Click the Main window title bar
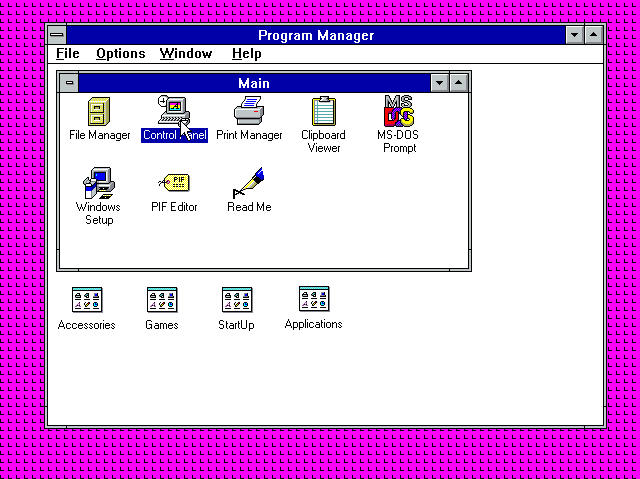Image resolution: width=640 pixels, height=479 pixels. click(254, 83)
